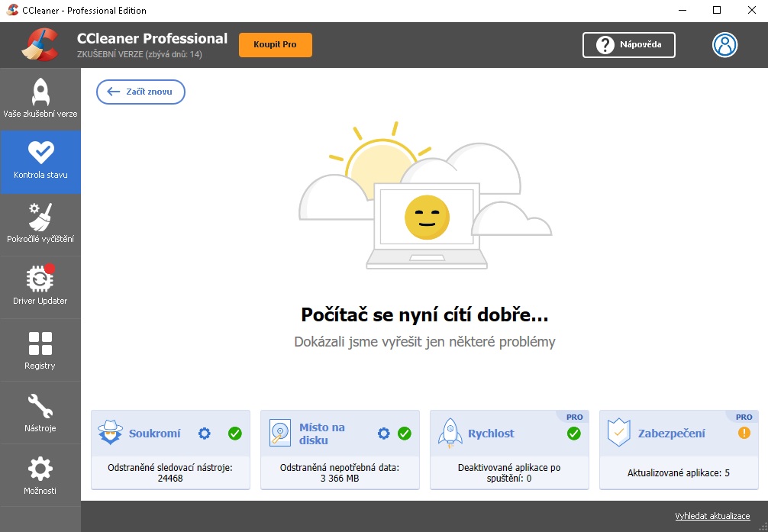Click the Počítač se nyní cítí dobře heading

tap(424, 314)
